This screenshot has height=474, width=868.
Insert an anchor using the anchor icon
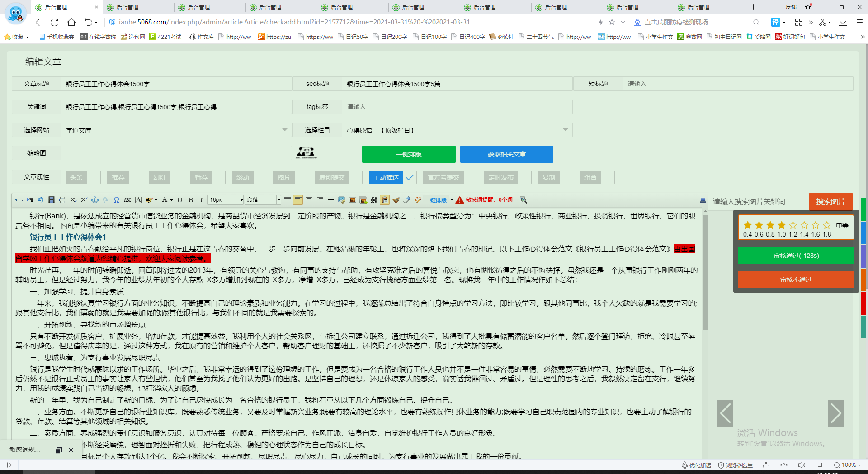pyautogui.click(x=95, y=200)
